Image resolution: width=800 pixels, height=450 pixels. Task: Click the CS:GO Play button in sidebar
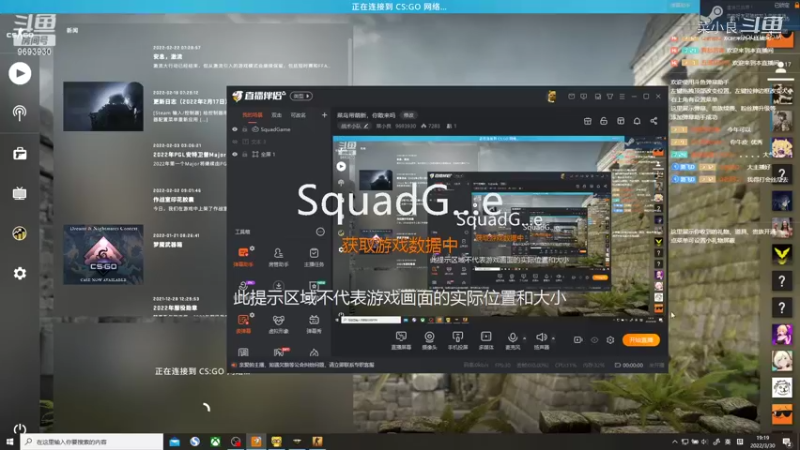coord(20,73)
